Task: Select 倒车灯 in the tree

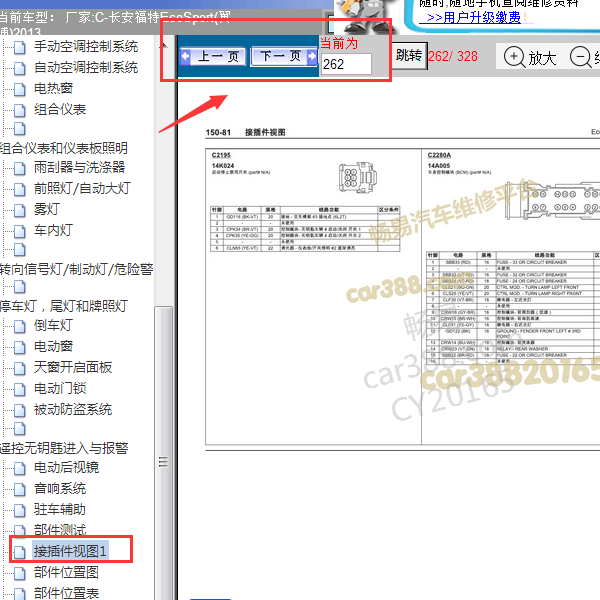Action: pyautogui.click(x=53, y=325)
